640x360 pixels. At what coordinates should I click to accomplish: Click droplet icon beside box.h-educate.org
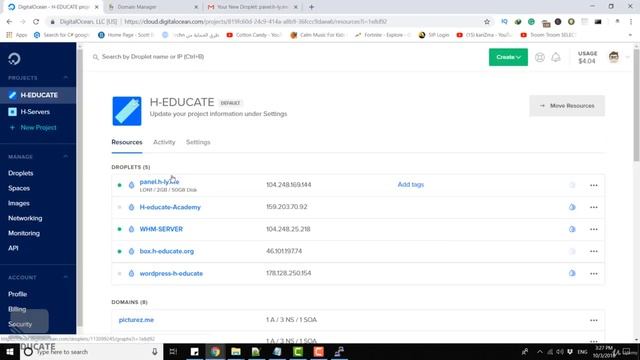pyautogui.click(x=131, y=251)
